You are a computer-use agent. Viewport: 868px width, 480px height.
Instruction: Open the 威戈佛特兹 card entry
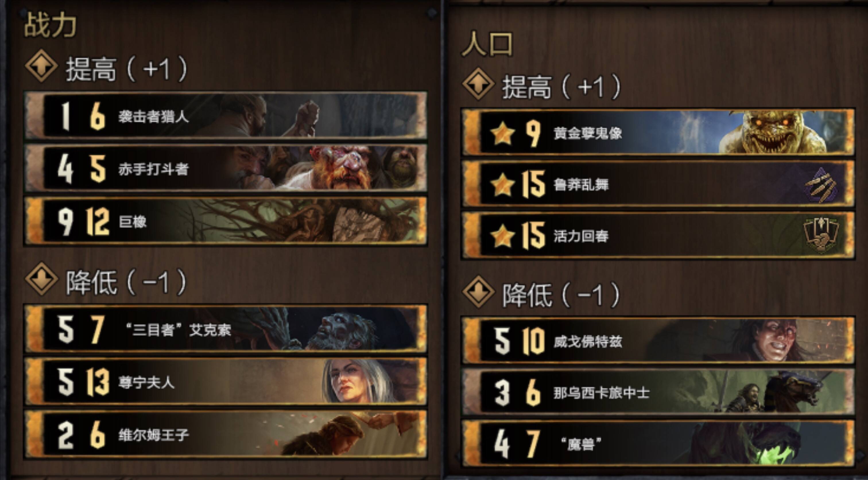pyautogui.click(x=658, y=341)
